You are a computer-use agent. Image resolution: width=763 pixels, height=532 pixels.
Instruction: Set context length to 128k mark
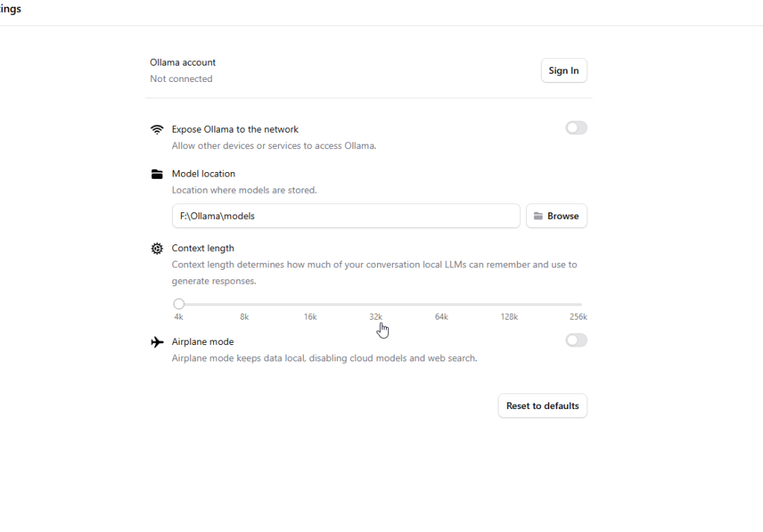pos(509,304)
